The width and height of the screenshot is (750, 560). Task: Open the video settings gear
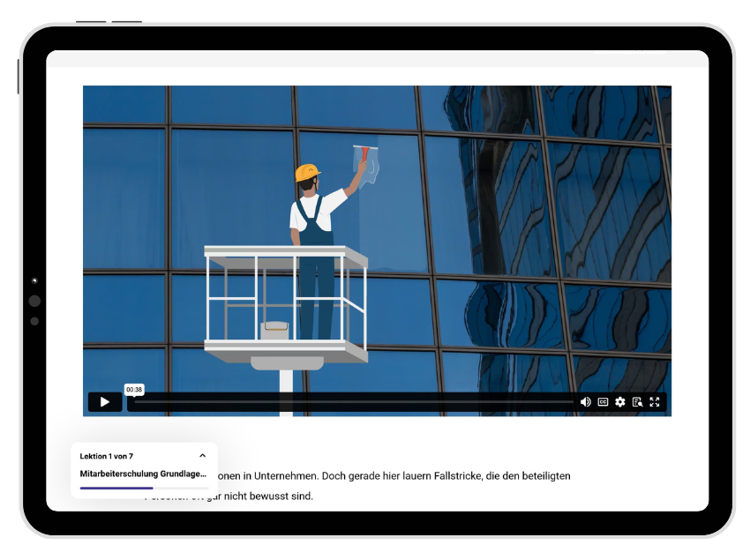[x=620, y=402]
